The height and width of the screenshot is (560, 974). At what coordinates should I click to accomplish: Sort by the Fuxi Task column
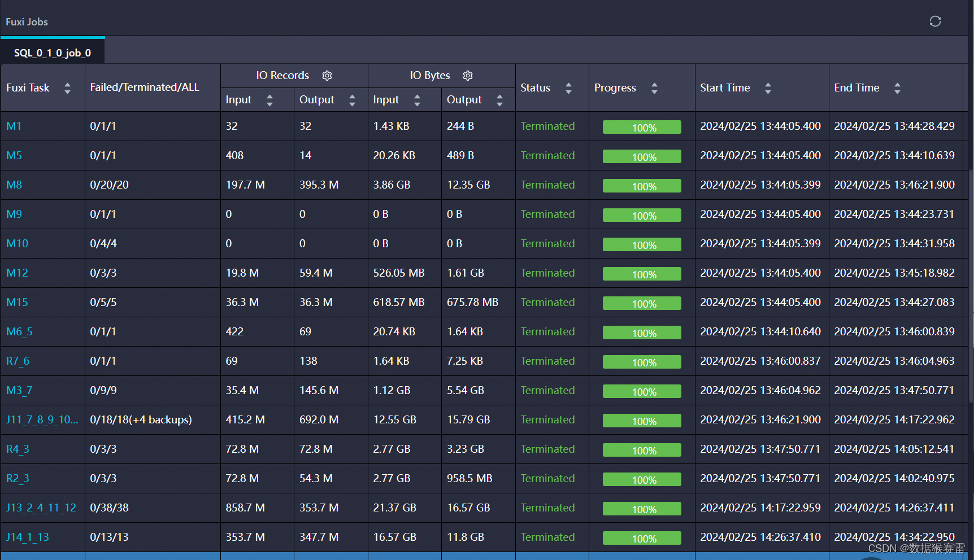point(67,88)
